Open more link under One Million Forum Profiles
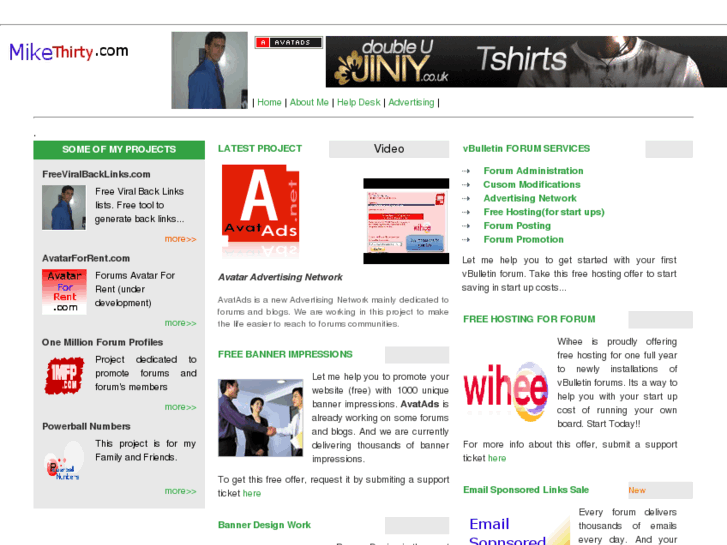Image resolution: width=727 pixels, height=545 pixels. click(x=180, y=407)
